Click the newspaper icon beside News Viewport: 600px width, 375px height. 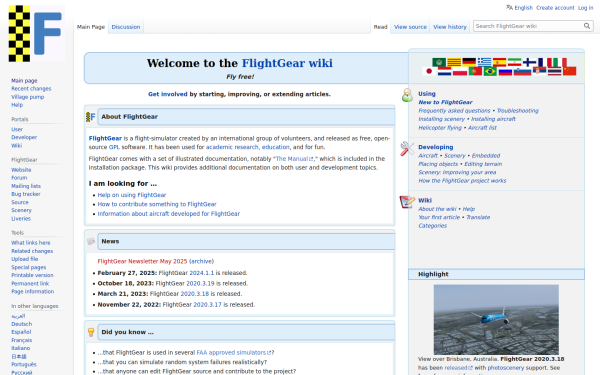[x=91, y=241]
